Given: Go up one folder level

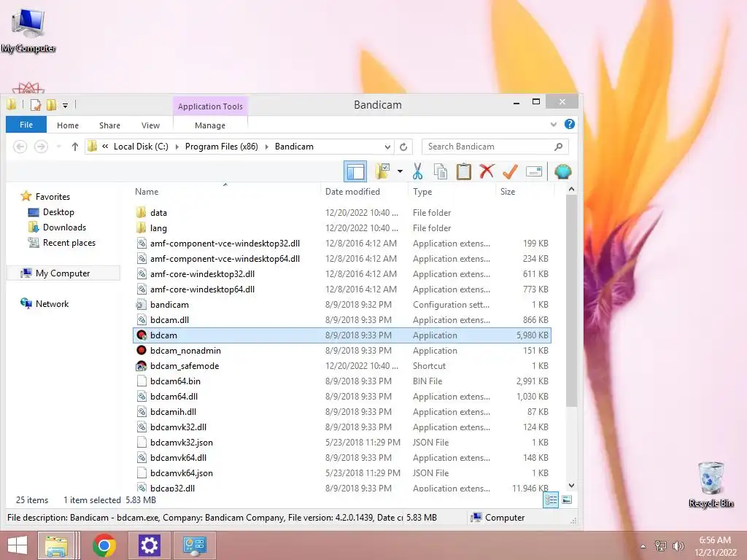Looking at the screenshot, I should [75, 147].
